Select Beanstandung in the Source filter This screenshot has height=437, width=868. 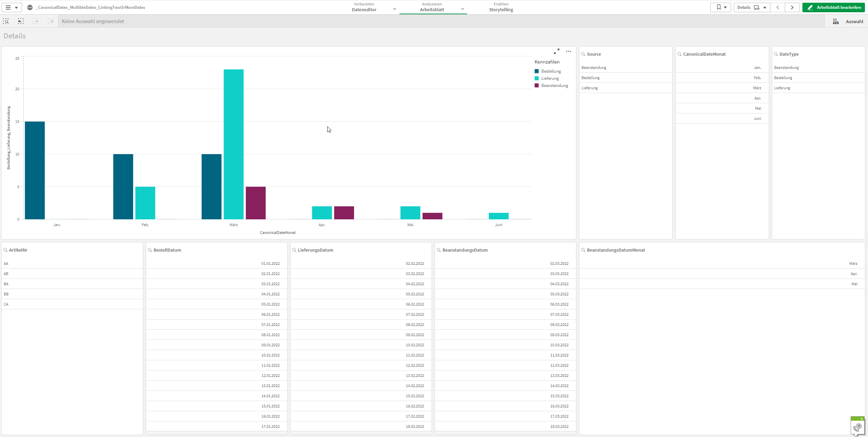(626, 68)
